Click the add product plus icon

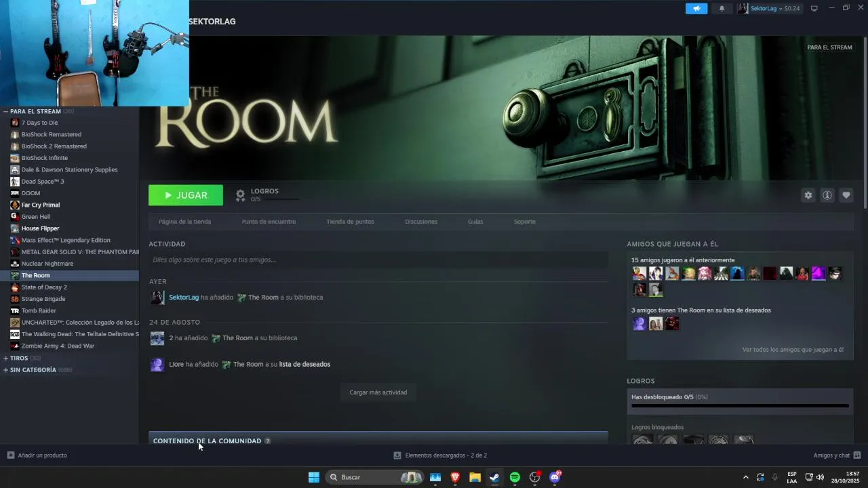(10, 455)
